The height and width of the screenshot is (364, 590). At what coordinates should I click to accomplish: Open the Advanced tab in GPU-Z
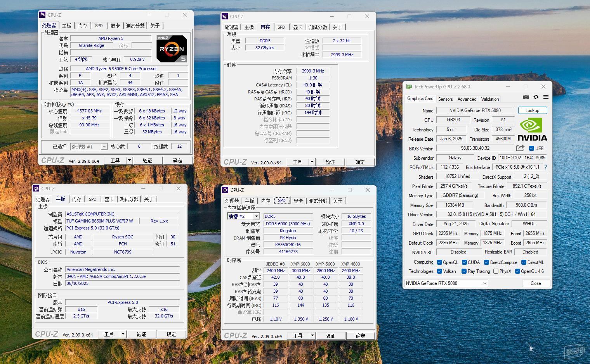pos(467,99)
